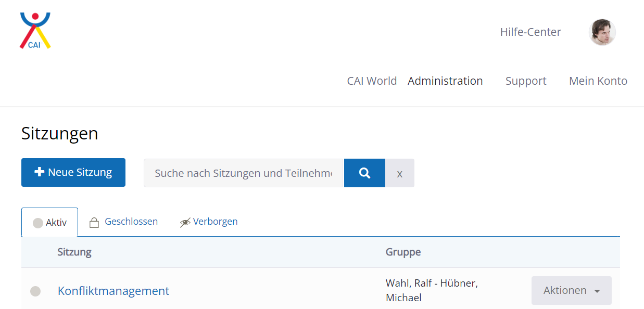Open Mein Konto menu
This screenshot has height=309, width=644.
(598, 81)
